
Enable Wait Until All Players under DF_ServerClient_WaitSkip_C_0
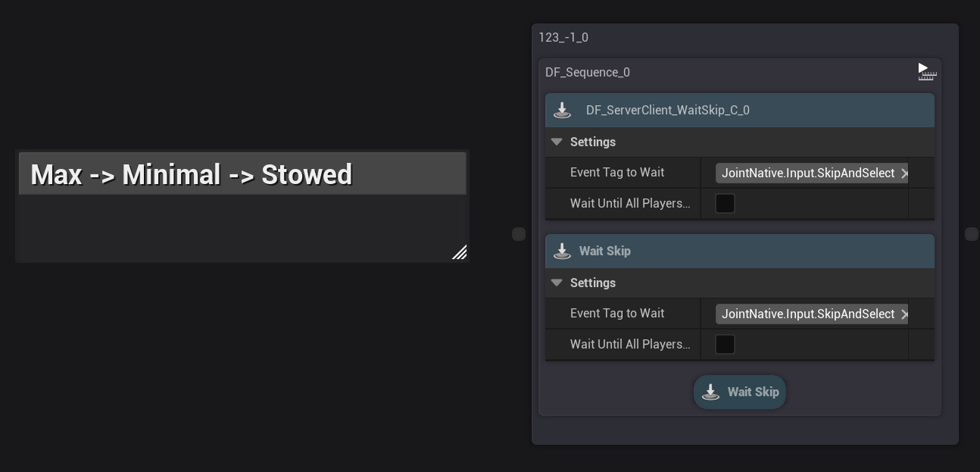pos(725,204)
